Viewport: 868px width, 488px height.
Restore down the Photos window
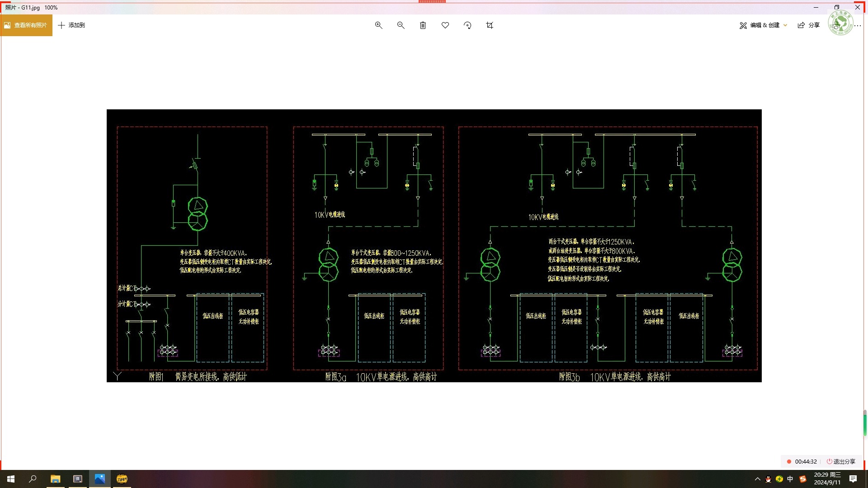(837, 7)
